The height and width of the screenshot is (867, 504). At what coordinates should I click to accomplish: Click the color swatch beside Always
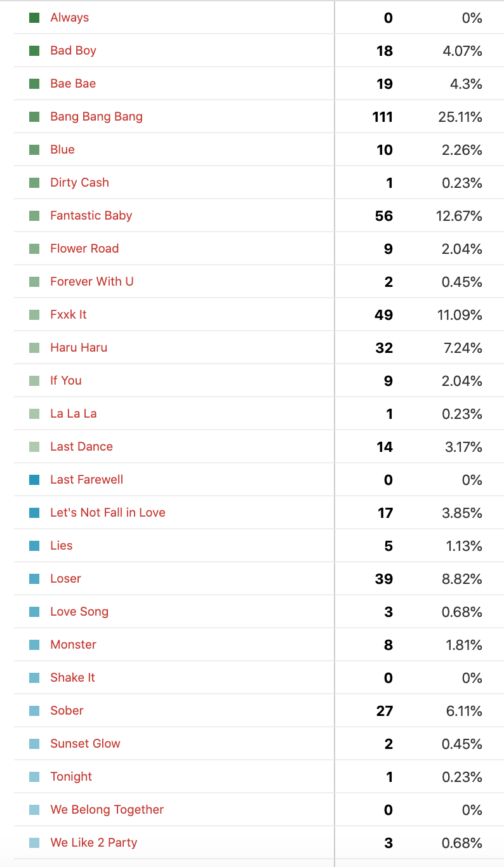[34, 18]
